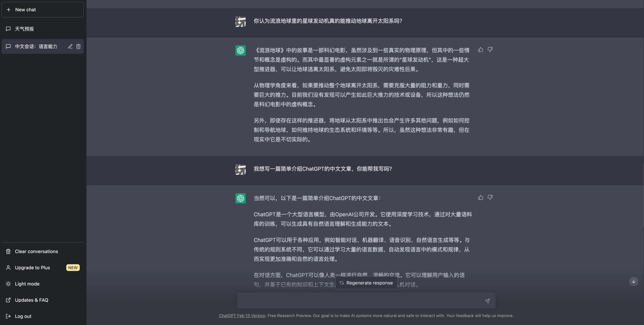This screenshot has width=644, height=325.
Task: Click the question 你认为流浪地球里的星球发动机
Action: pos(328,21)
